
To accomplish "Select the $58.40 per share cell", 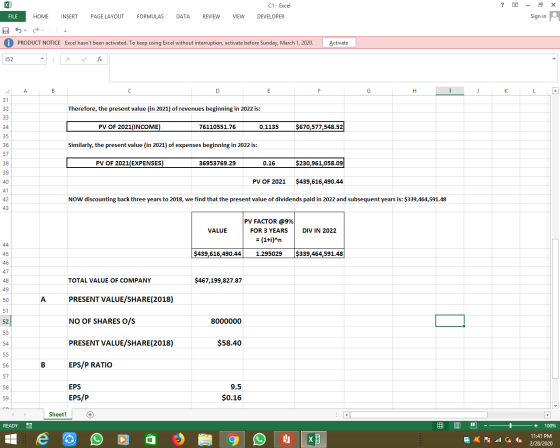I will tap(217, 343).
